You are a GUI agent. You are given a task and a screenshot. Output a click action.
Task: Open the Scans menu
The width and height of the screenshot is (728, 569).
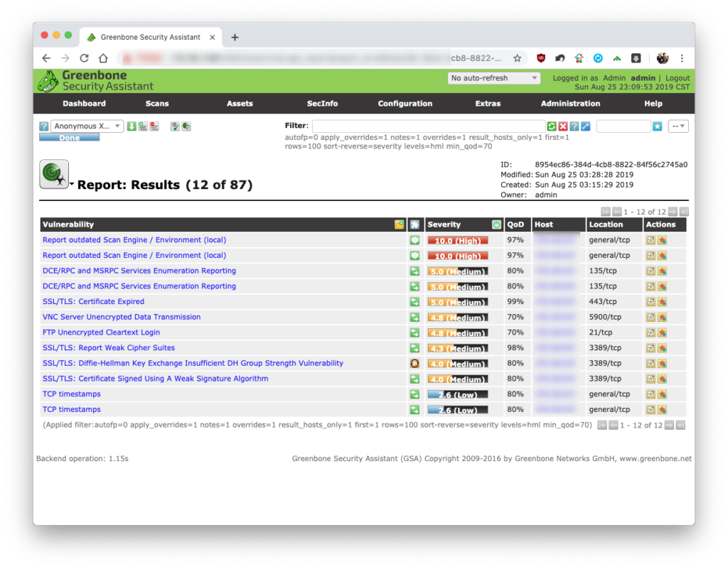point(157,104)
